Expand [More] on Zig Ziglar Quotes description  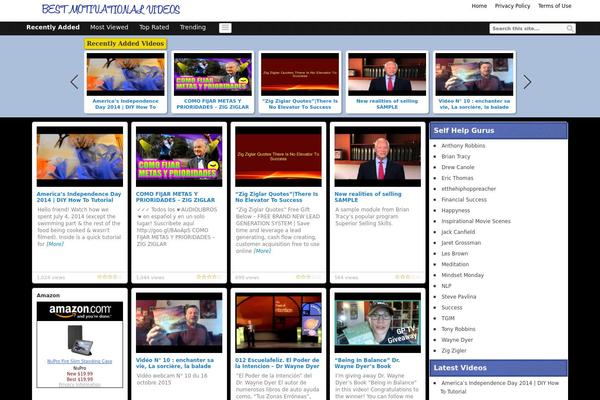[262, 251]
